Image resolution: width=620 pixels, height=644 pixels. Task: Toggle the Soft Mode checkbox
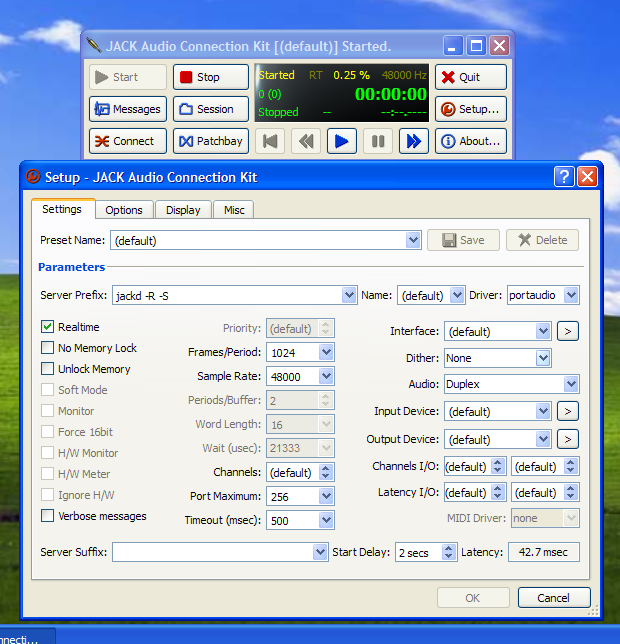tap(48, 390)
